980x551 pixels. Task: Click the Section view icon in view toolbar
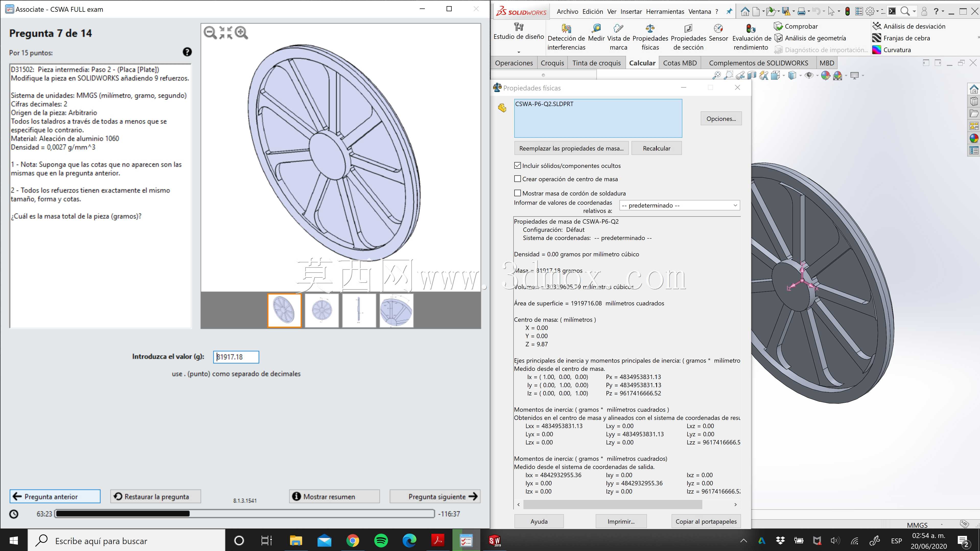coord(751,75)
